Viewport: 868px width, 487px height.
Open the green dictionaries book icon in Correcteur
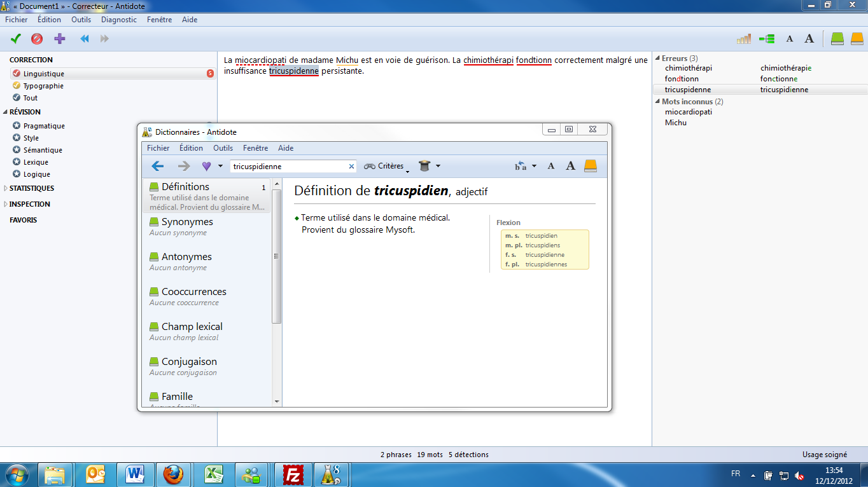(x=837, y=39)
